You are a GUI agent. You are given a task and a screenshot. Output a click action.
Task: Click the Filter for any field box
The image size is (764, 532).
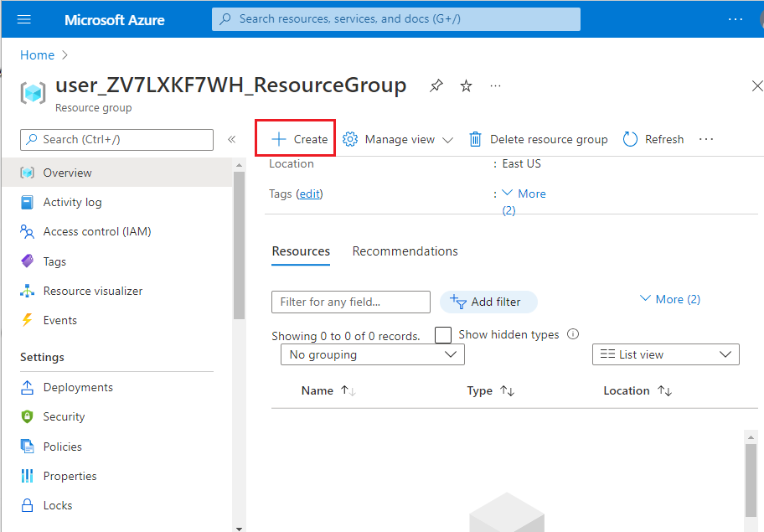tap(350, 302)
